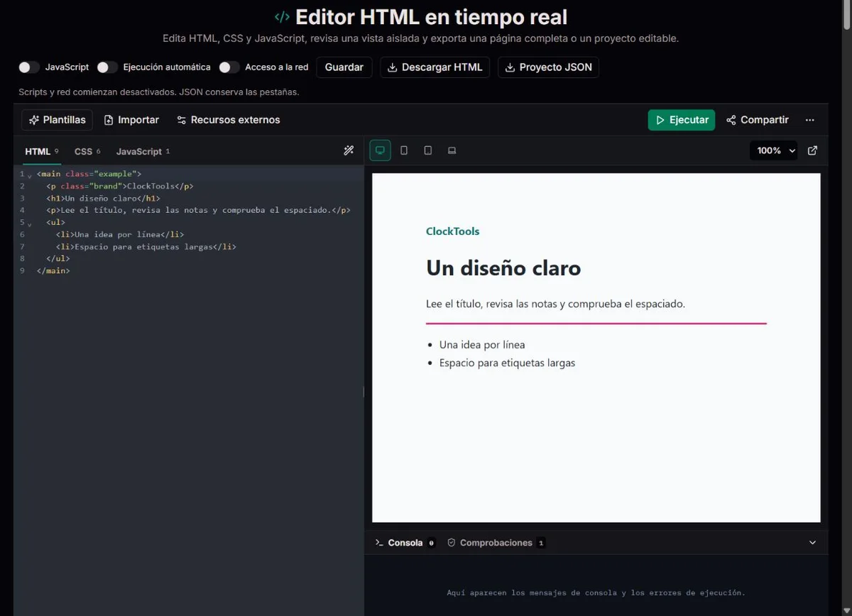Screen dimensions: 852x616
Task: Select the laptop preview icon
Action: pyautogui.click(x=452, y=150)
